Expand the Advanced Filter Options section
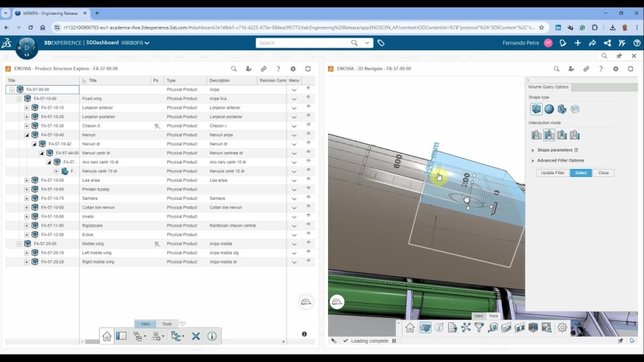The height and width of the screenshot is (362, 644). click(533, 161)
